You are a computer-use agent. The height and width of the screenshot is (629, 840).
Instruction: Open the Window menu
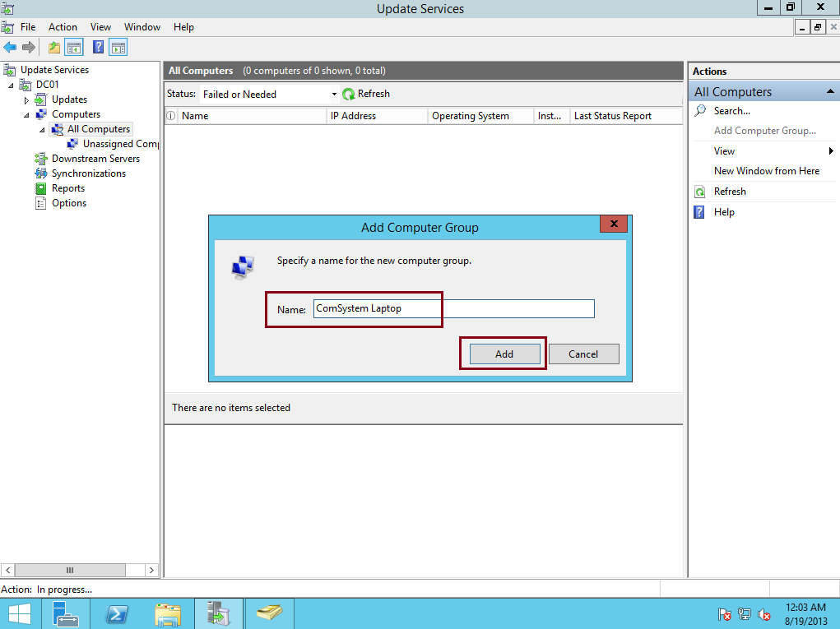coord(142,26)
